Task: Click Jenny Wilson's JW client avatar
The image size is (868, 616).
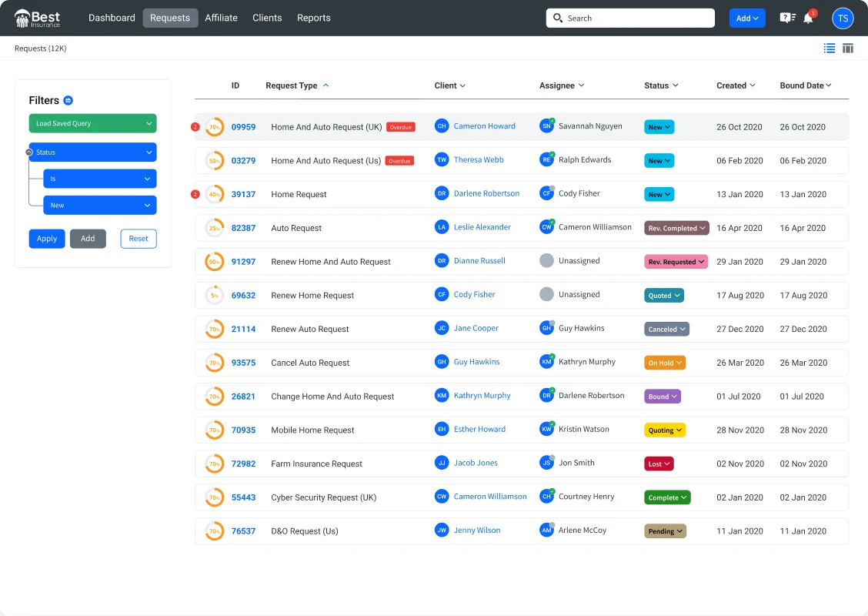Action: 441,530
